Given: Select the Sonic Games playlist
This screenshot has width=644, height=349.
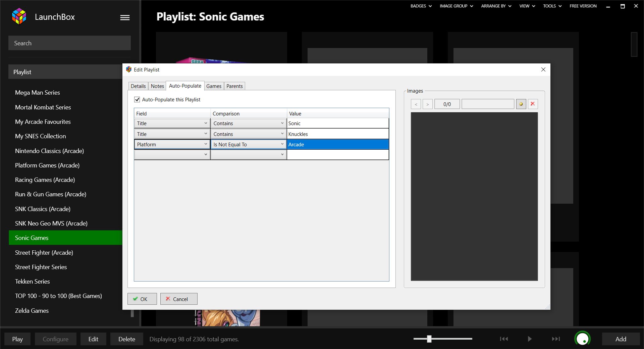Looking at the screenshot, I should click(x=65, y=238).
